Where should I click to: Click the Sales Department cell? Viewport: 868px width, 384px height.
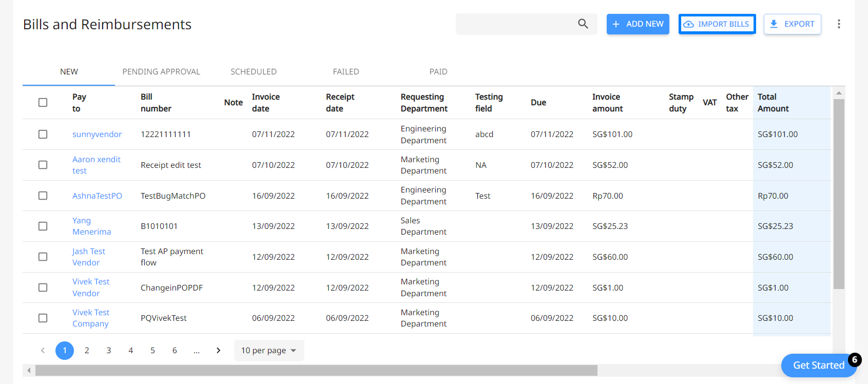pyautogui.click(x=423, y=226)
